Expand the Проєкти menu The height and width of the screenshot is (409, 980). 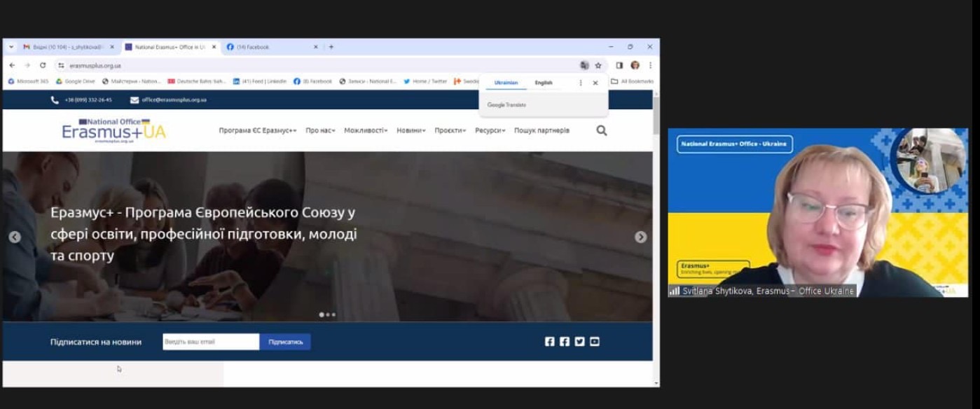450,130
